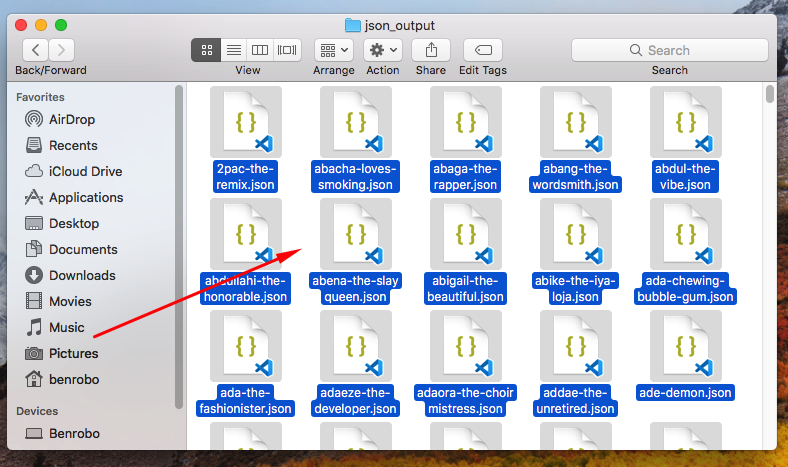Switch to icon view

click(206, 50)
